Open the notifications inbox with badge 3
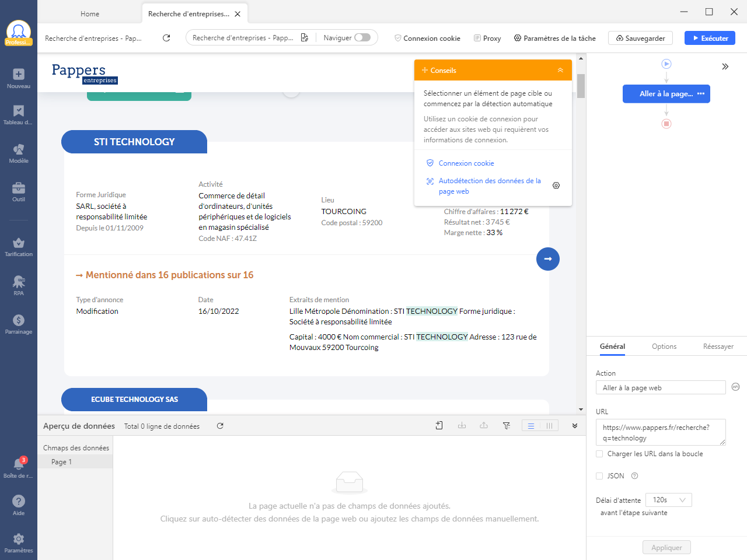 click(19, 468)
